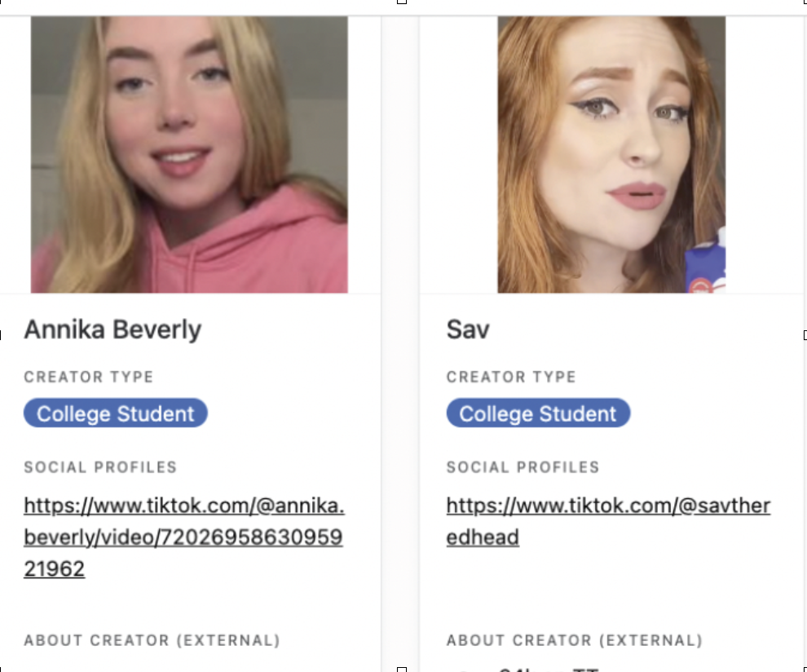Click Creator Type label on Sav's card
Viewport: 807px width, 672px height.
[511, 377]
